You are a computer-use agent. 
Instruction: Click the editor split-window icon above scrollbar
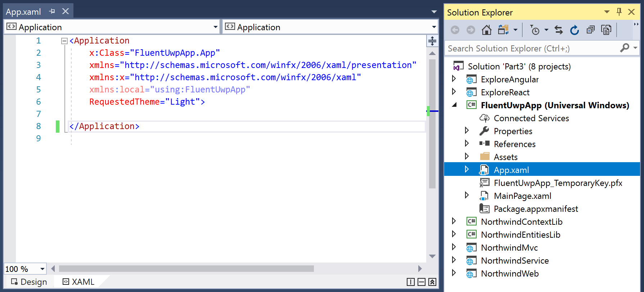click(432, 41)
